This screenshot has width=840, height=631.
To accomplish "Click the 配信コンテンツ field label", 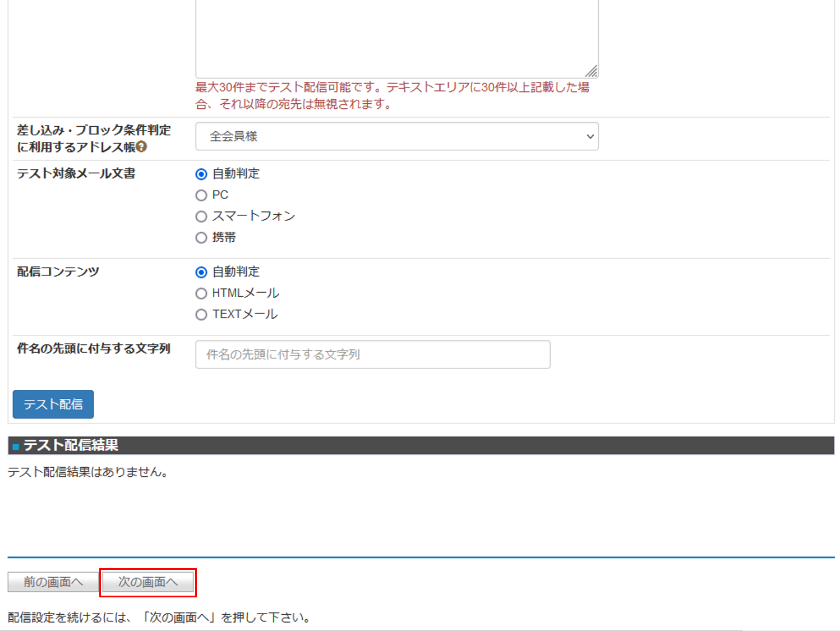I will click(x=58, y=272).
